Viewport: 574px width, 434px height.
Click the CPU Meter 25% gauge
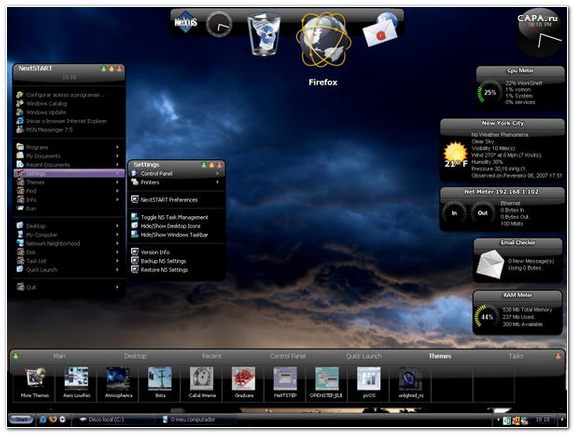click(490, 93)
